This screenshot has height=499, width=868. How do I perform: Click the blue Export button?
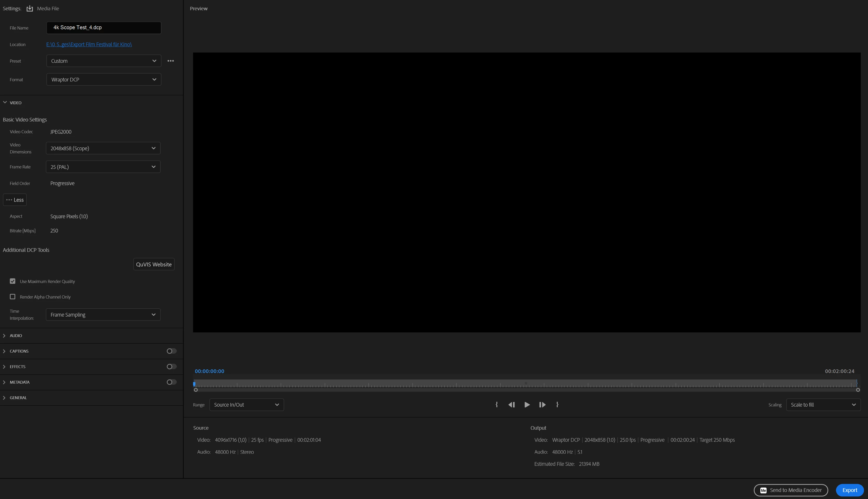(x=849, y=490)
